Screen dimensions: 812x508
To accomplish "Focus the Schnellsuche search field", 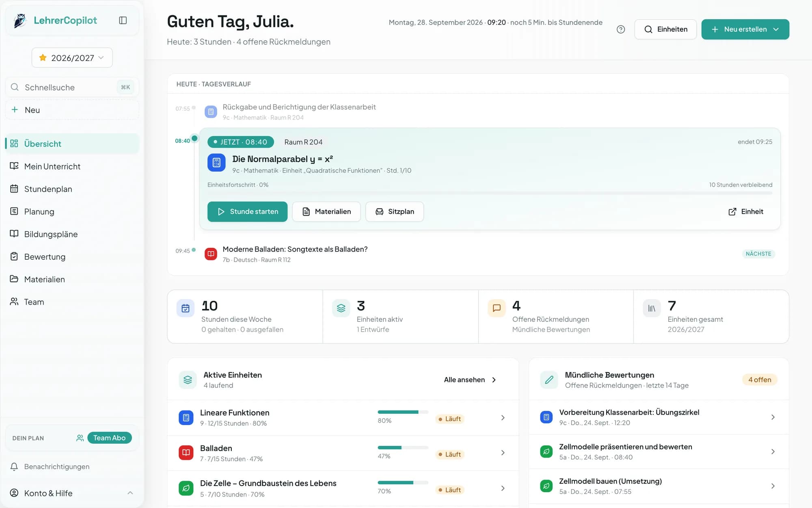I will pyautogui.click(x=72, y=87).
